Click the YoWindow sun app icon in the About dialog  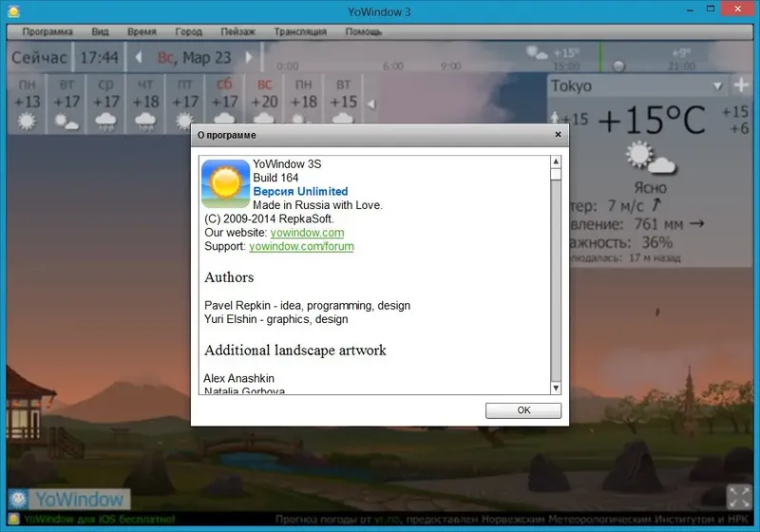225,184
